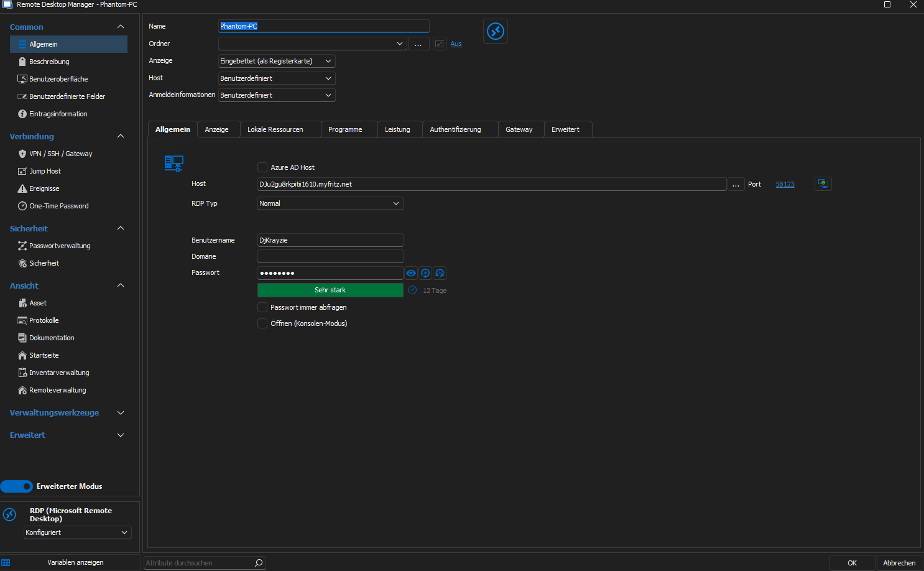Switch to the Anzeige tab
This screenshot has height=571, width=924.
217,129
